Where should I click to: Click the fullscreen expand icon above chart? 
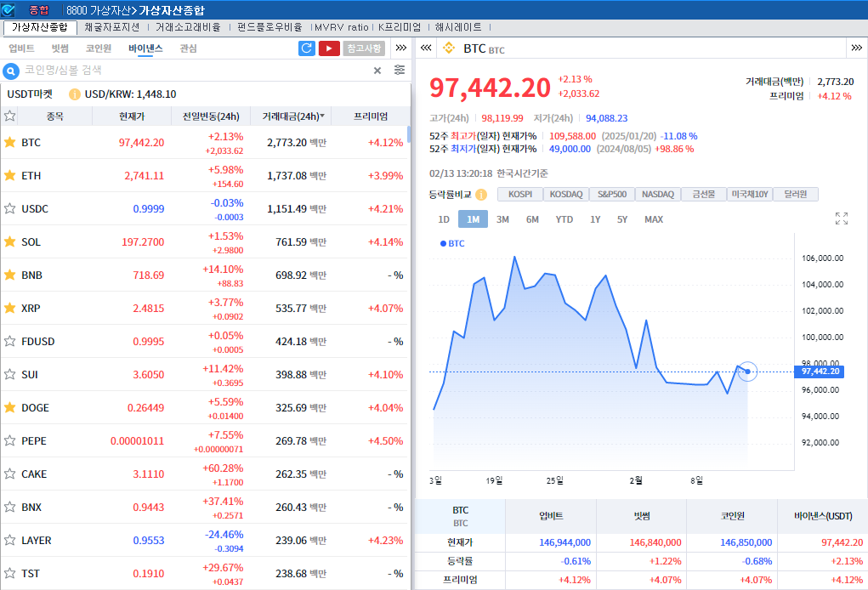[x=842, y=218]
